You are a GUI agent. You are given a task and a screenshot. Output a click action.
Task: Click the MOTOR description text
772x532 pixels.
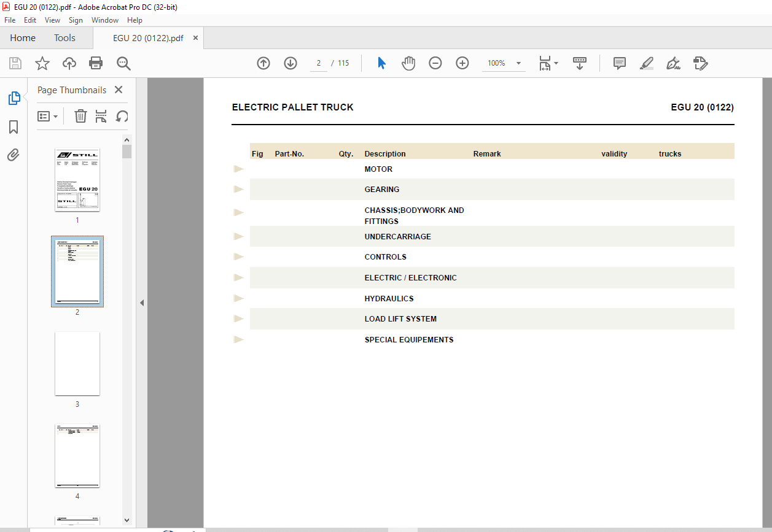(x=378, y=169)
